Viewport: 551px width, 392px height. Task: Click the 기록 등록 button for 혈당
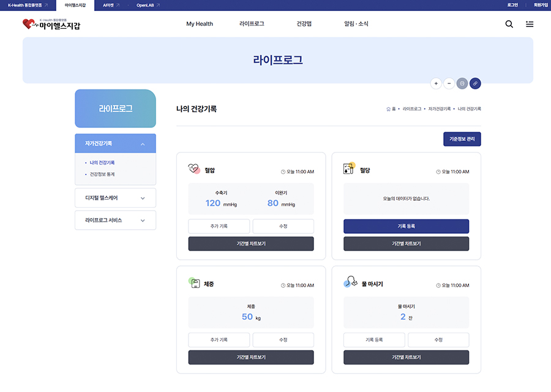(x=407, y=226)
